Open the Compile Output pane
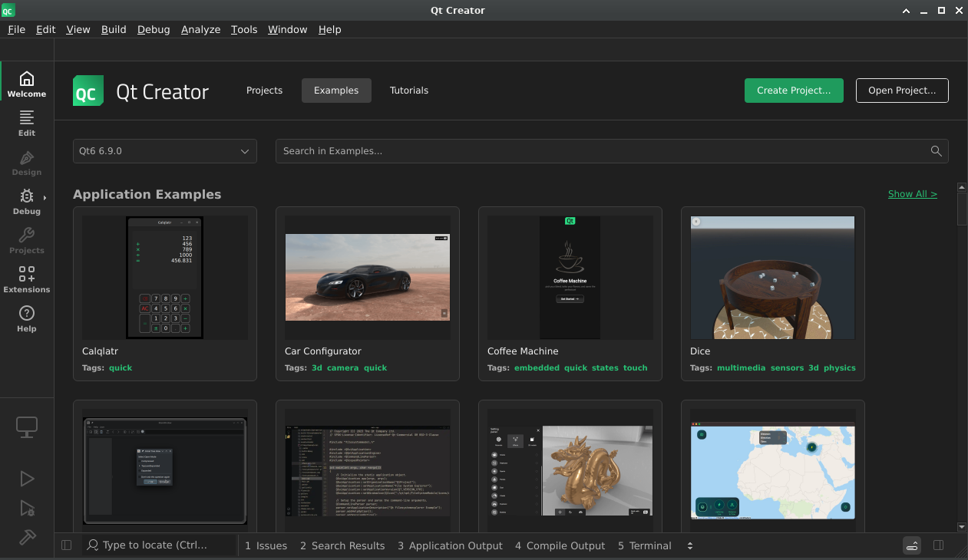The image size is (968, 560). (x=560, y=545)
